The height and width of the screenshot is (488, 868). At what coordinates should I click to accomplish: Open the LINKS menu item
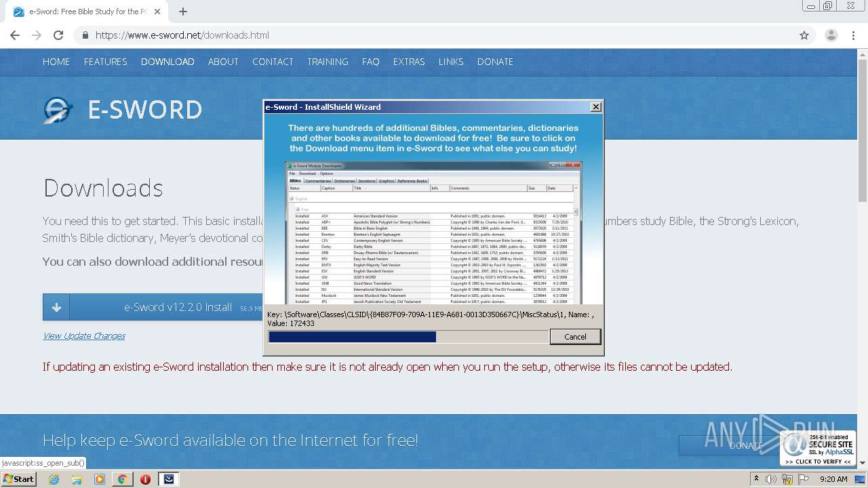(451, 62)
